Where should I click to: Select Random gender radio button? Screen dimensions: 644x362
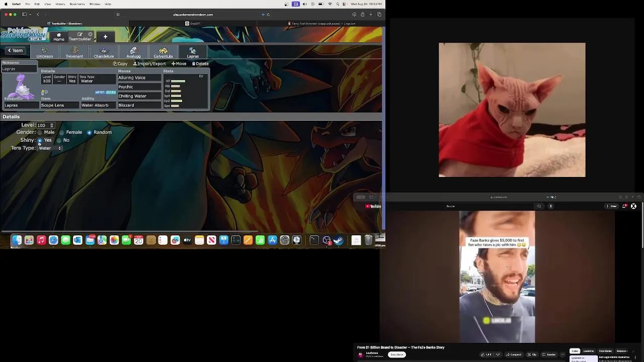click(89, 133)
